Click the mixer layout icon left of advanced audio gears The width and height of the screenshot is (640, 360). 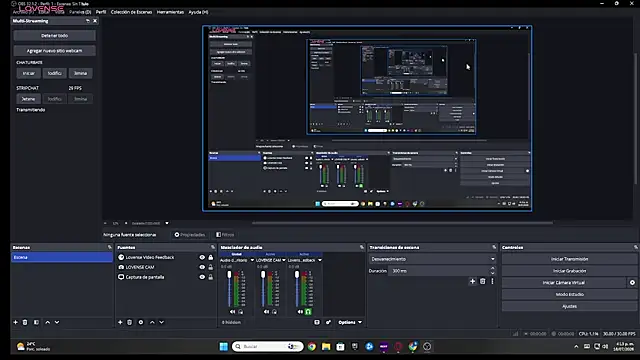317,322
